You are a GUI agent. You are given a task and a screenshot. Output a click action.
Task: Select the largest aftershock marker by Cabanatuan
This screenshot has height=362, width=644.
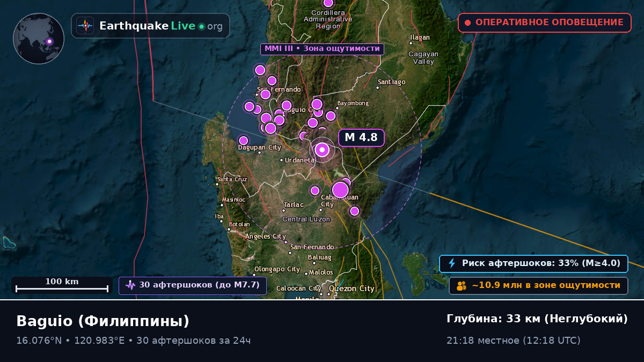[340, 190]
